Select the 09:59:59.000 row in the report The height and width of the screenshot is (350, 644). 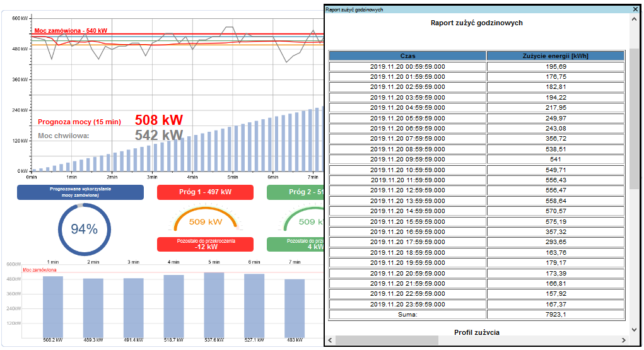point(407,160)
